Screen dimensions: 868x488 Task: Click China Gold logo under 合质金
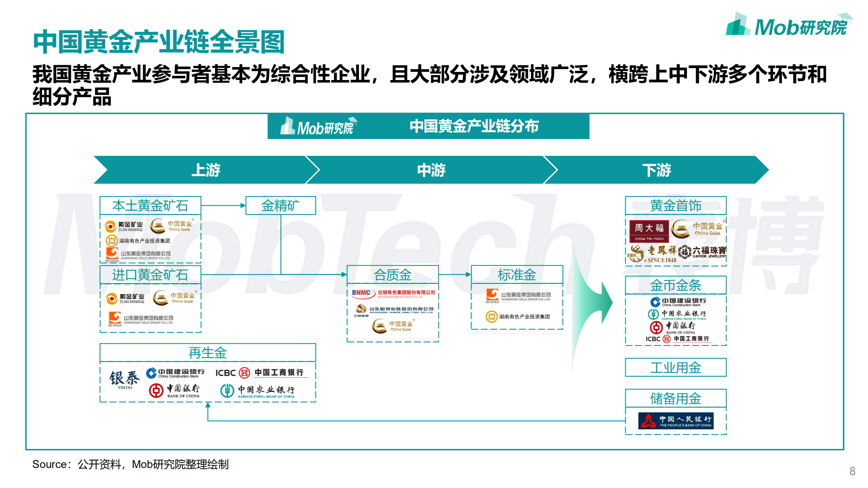393,326
